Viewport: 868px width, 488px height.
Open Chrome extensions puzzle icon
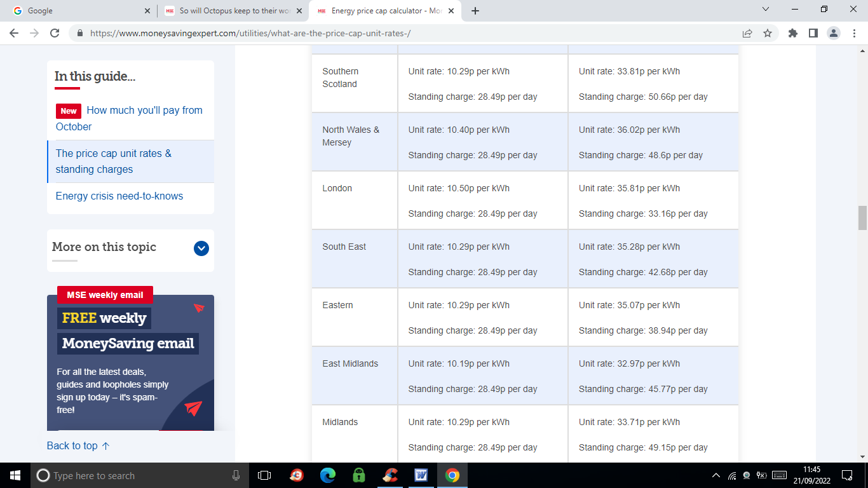tap(792, 33)
